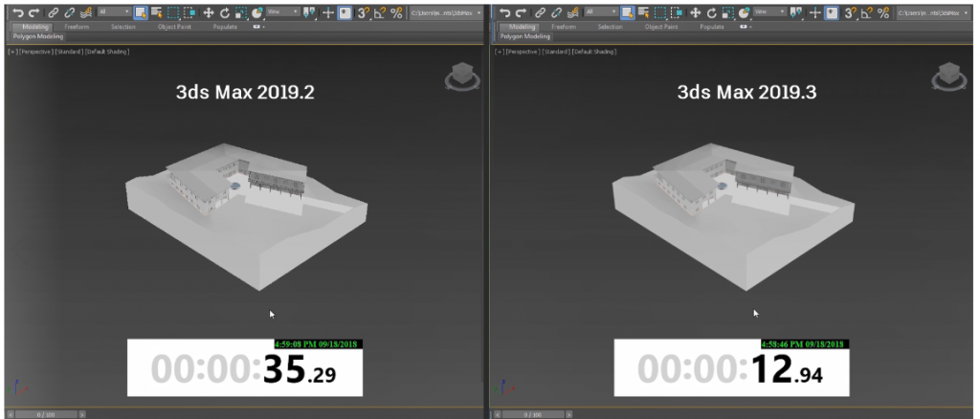Open Object Paint tab in 2019.2 window
This screenshot has width=980, height=419.
point(174,27)
